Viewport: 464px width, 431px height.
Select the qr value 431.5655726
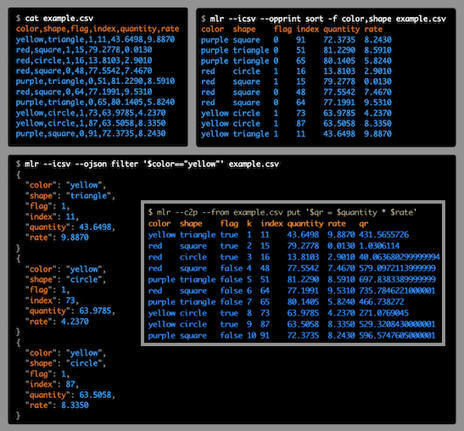pyautogui.click(x=384, y=235)
